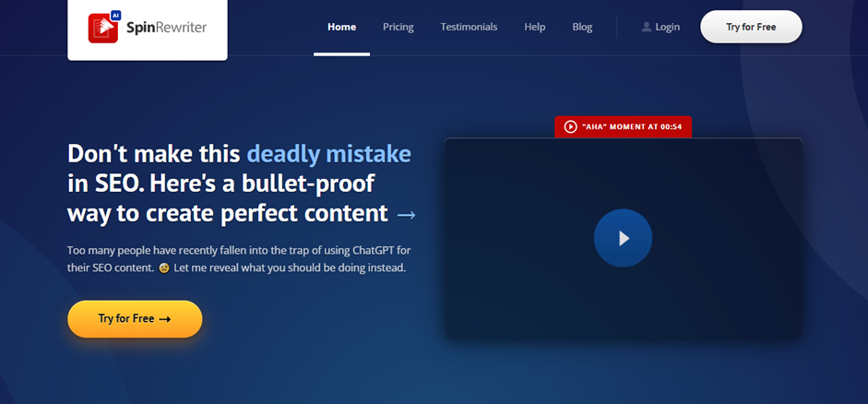Click the red "AHA" moment at 00:54 badge
The height and width of the screenshot is (404, 868).
click(x=623, y=126)
